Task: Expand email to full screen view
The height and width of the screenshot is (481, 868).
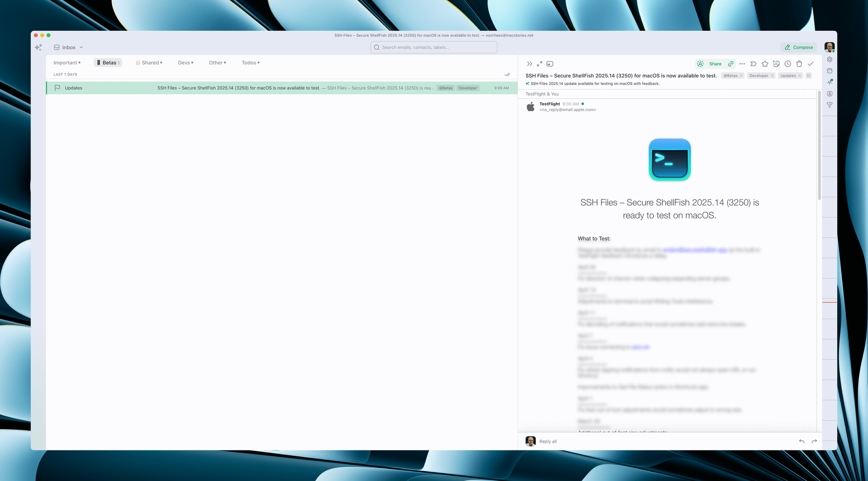Action: coord(540,64)
